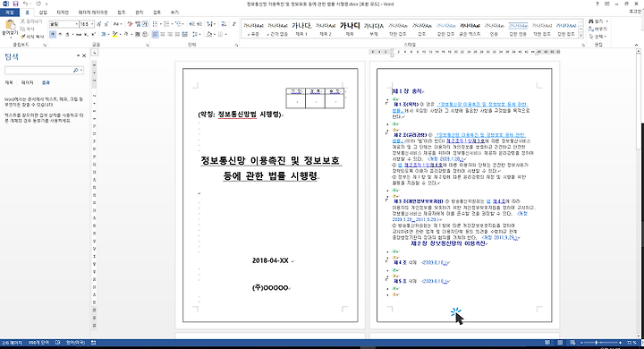644x349 pixels.
Task: Close the navigation pane with X
Action: [x=84, y=55]
